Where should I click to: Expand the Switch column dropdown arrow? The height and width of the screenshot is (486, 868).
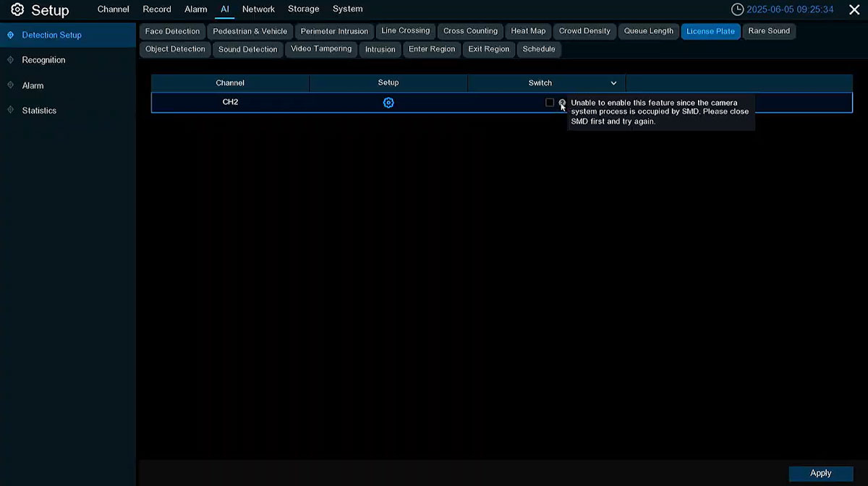(x=613, y=83)
